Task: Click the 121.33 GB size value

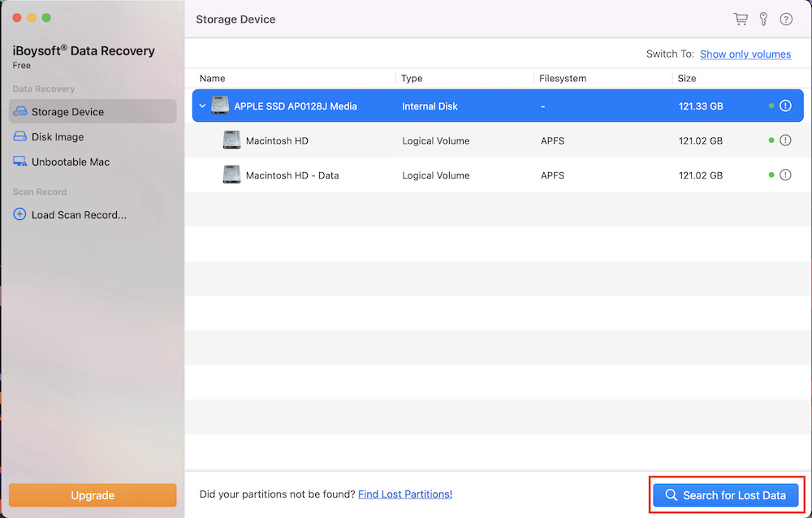Action: coord(701,106)
